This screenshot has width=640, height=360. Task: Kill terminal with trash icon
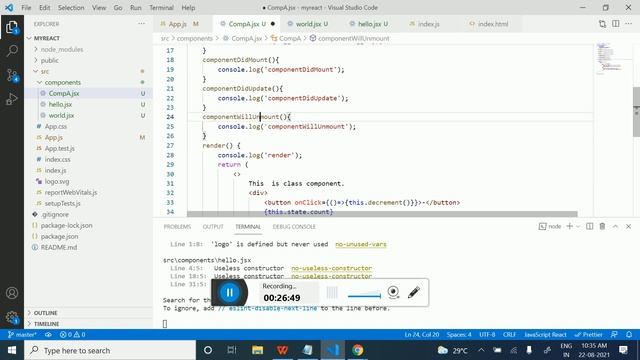(602, 226)
